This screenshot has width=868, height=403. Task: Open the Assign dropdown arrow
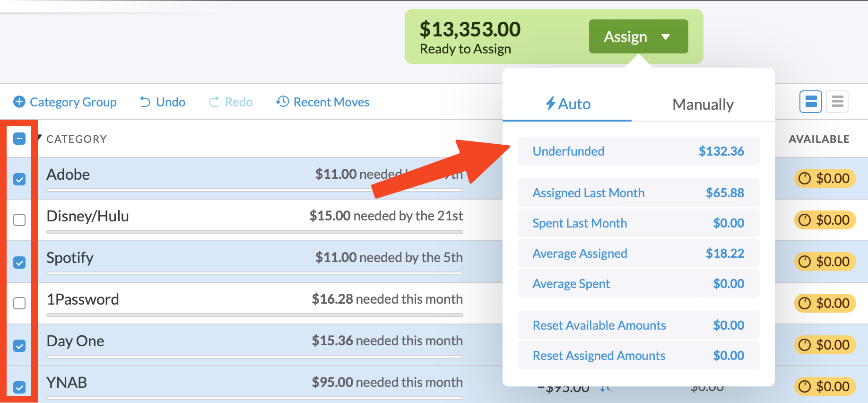click(667, 36)
